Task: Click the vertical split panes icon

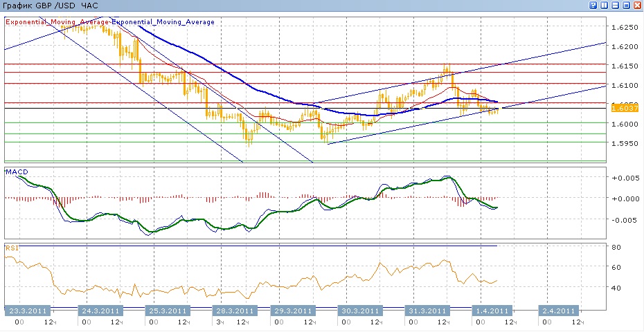Action: coord(605,6)
